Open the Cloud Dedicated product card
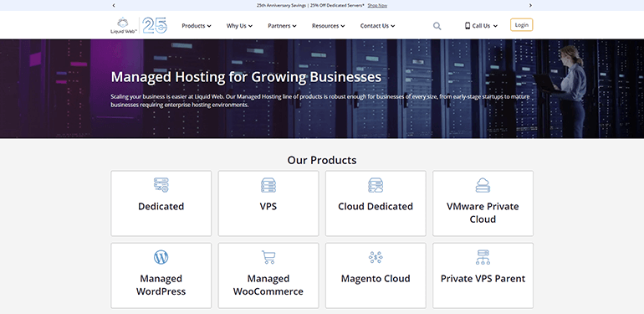This screenshot has width=644, height=314. [x=376, y=203]
